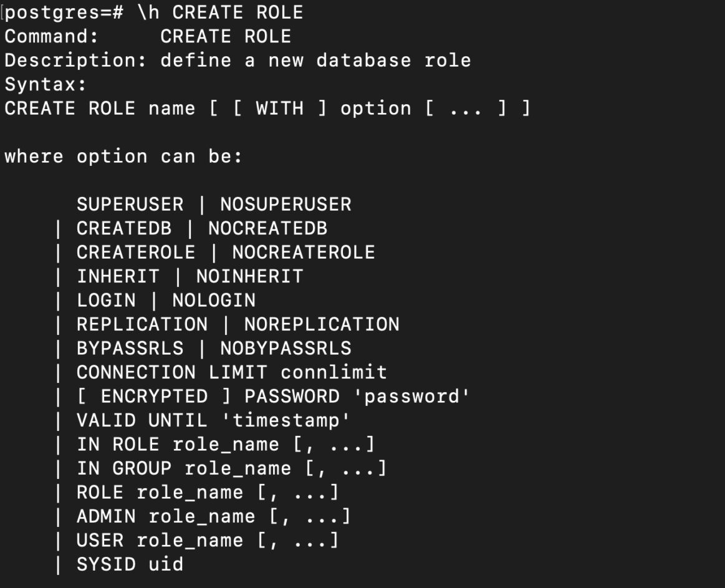Select the NOSUPERUSER keyword
Viewport: 725px width, 588px height.
(286, 205)
